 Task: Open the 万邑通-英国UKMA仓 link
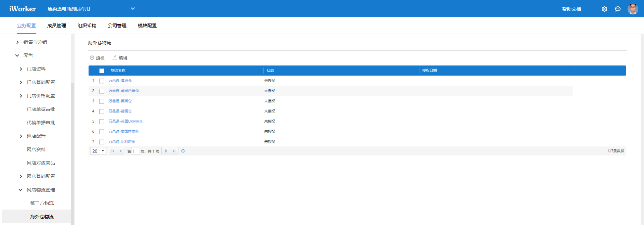125,121
